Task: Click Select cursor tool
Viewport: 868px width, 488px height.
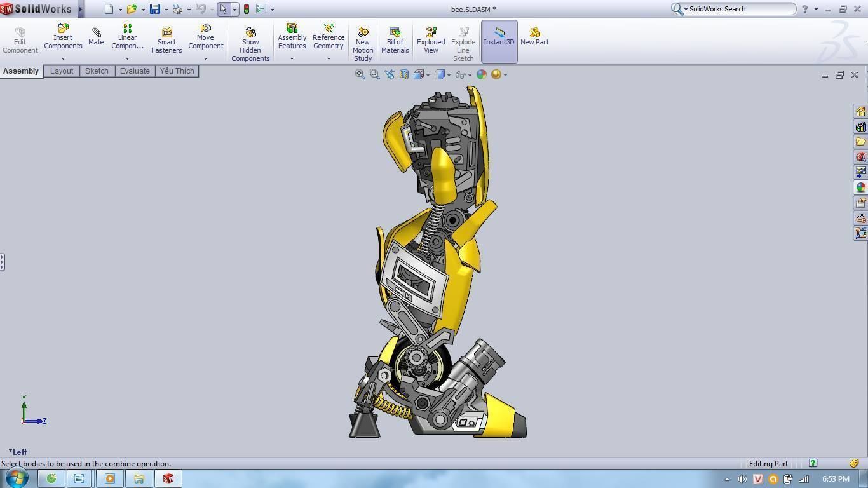Action: pos(223,9)
